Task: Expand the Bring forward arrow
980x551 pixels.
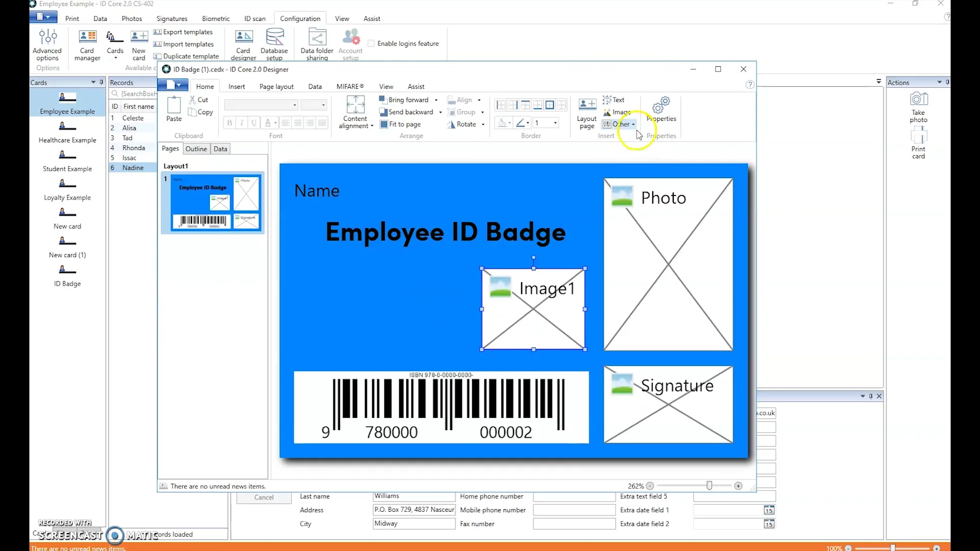Action: click(436, 101)
